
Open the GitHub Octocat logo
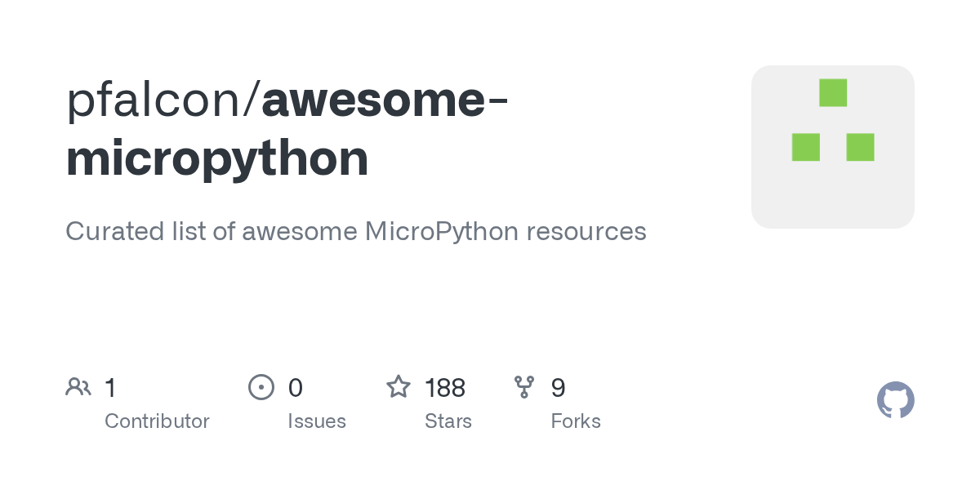point(895,400)
